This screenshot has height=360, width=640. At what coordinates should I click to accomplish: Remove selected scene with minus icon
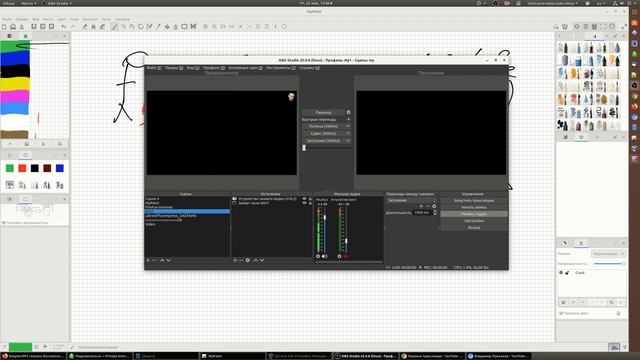tap(154, 260)
